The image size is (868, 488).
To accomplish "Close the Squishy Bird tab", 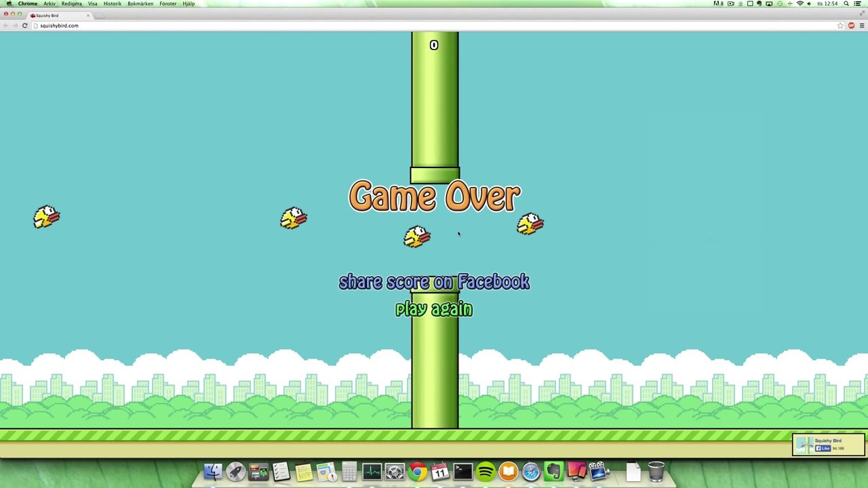I will coord(87,15).
